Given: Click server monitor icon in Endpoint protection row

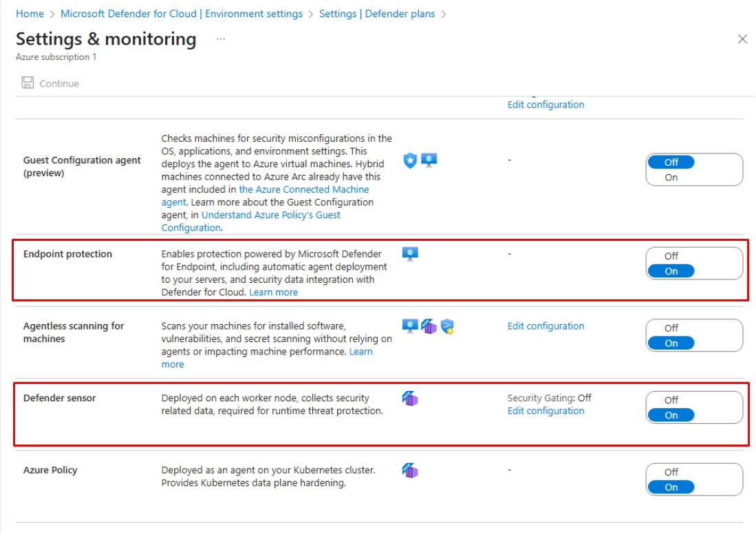Looking at the screenshot, I should (410, 253).
